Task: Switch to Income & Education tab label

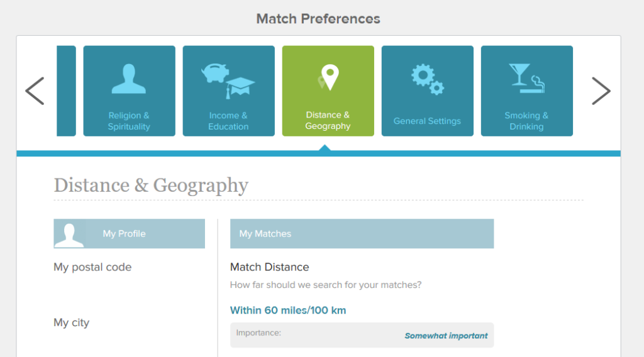Action: 228,121
